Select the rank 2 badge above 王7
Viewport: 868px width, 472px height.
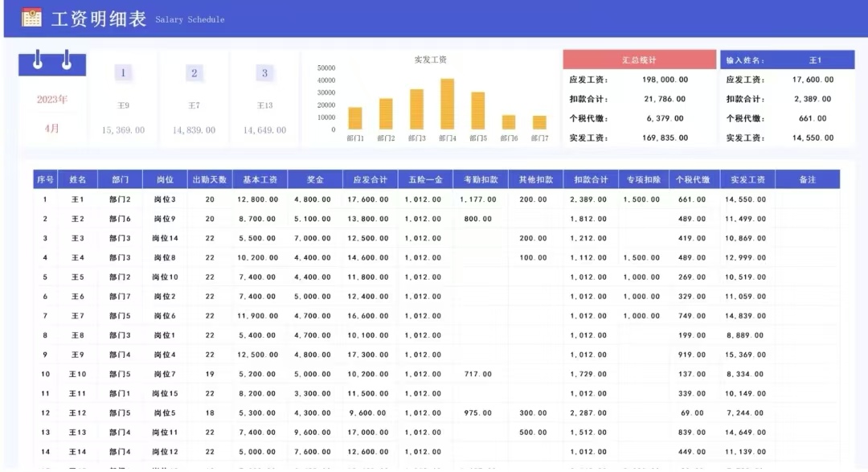pyautogui.click(x=194, y=72)
